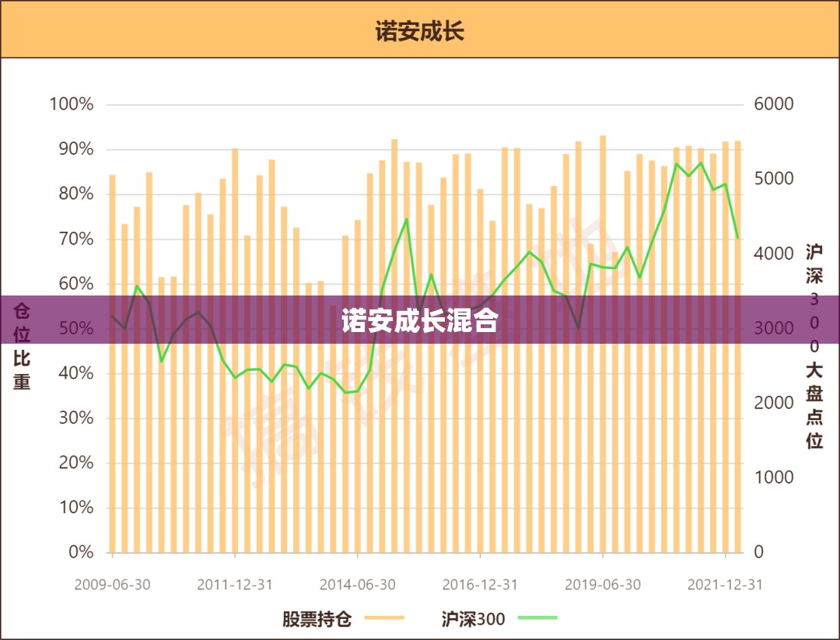Viewport: 840px width, 640px height.
Task: Click the 2021-12-31 x-axis date label
Action: [x=725, y=584]
